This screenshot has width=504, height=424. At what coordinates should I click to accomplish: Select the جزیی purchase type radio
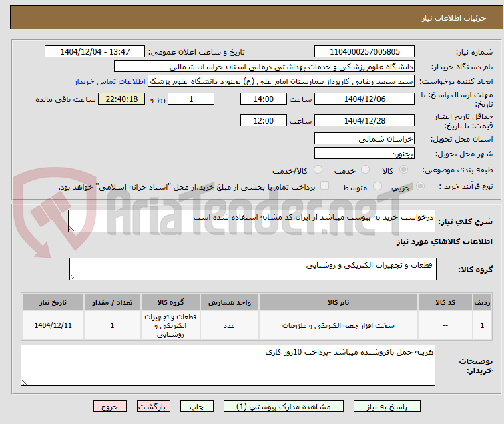coord(420,186)
